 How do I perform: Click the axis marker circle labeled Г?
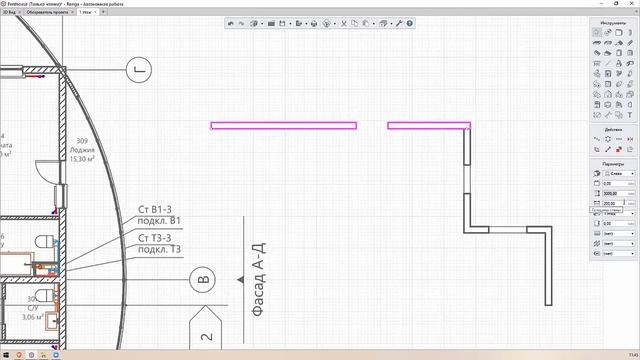pyautogui.click(x=139, y=70)
